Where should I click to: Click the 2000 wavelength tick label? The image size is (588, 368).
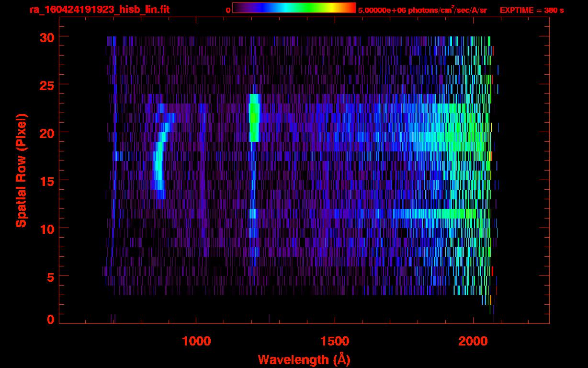pos(473,341)
